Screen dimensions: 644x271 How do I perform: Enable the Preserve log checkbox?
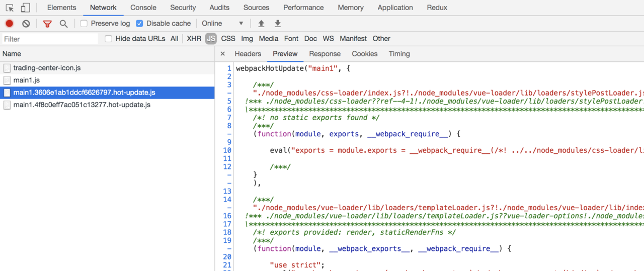coord(84,24)
